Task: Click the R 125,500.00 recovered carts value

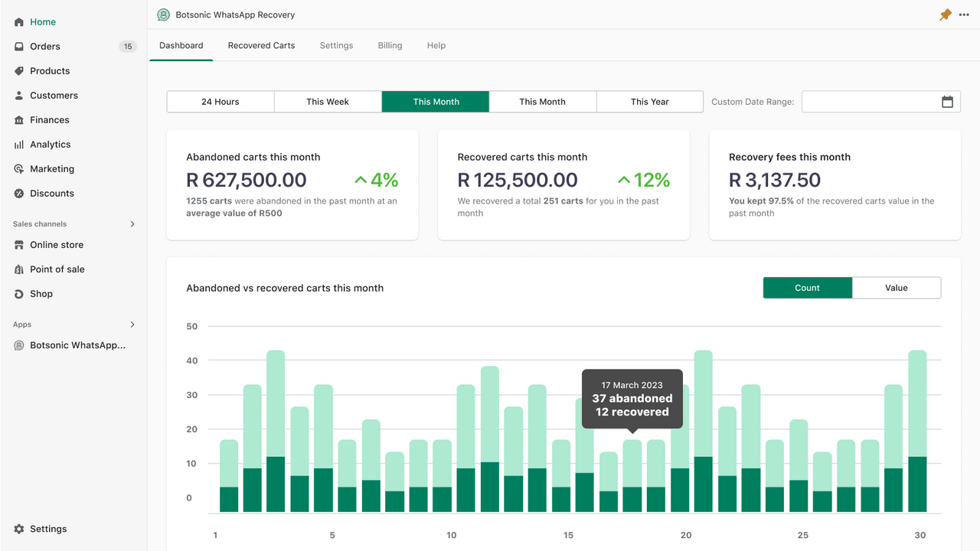Action: coord(518,181)
